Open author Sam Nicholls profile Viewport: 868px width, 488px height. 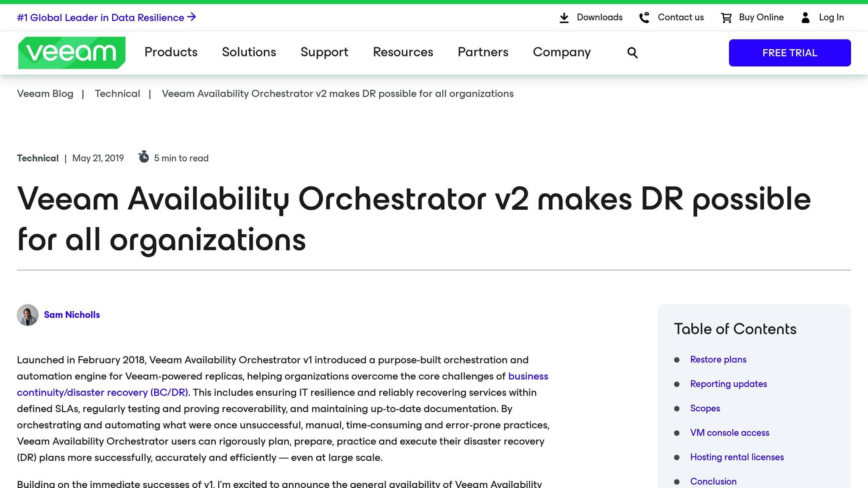pyautogui.click(x=72, y=315)
